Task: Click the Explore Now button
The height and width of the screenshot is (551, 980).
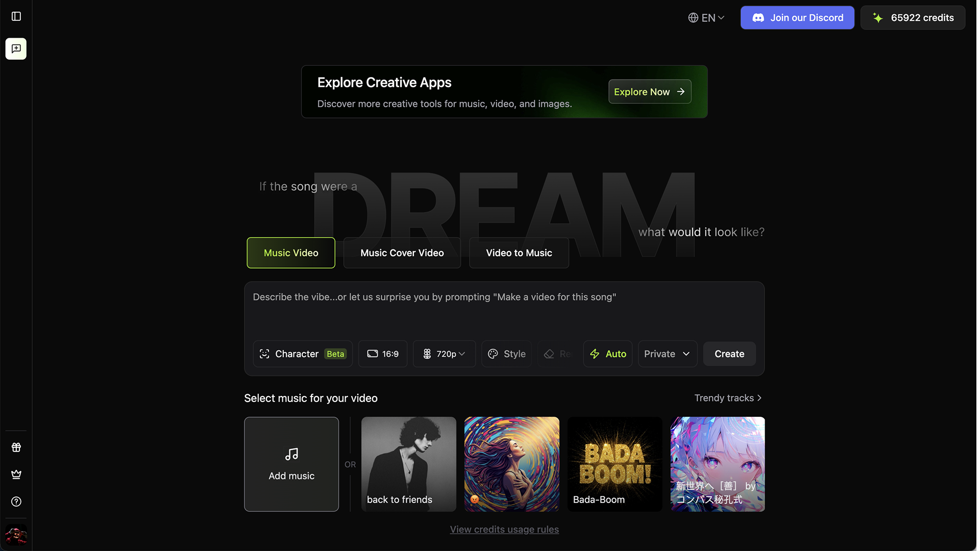Action: [649, 91]
